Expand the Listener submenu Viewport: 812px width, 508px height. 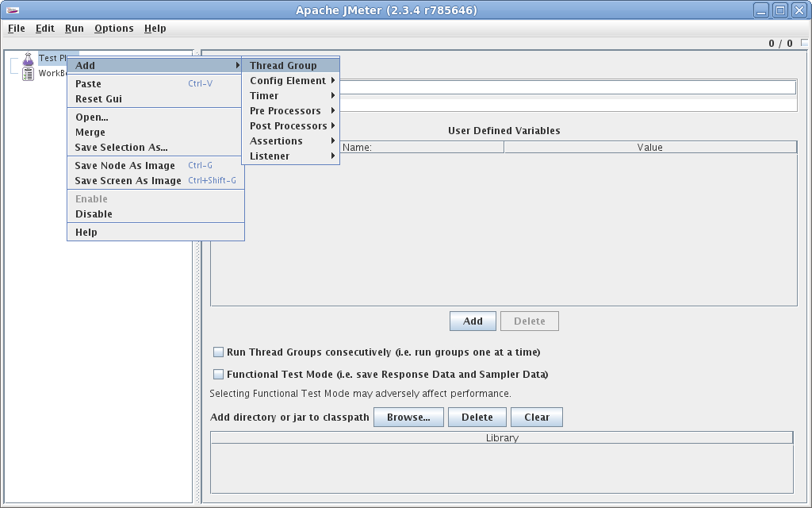click(290, 156)
